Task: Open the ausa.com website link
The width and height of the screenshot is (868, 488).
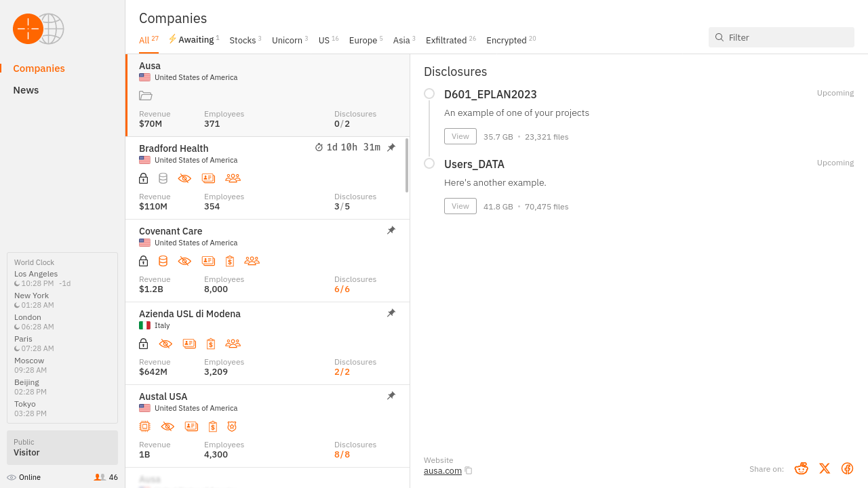Action: click(x=443, y=470)
